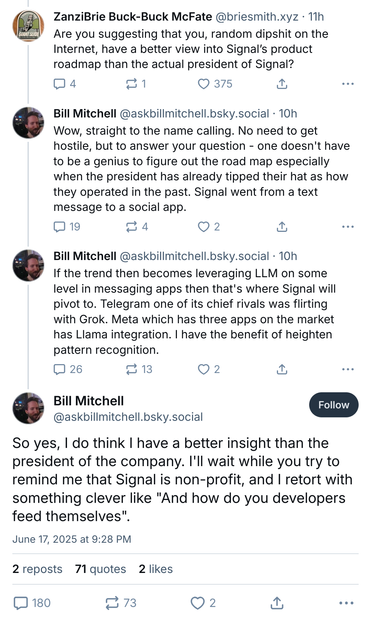Reply to post with 26 comments
This screenshot has width=371, height=620.
[68, 369]
